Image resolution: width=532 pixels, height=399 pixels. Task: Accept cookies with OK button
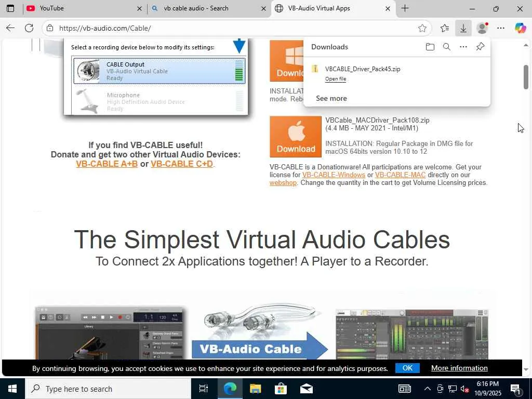pyautogui.click(x=407, y=368)
